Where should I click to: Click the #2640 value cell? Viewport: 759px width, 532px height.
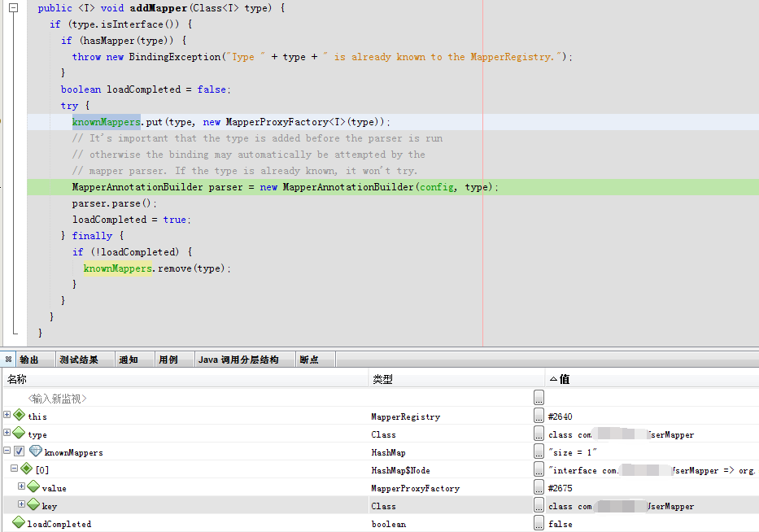coord(560,416)
